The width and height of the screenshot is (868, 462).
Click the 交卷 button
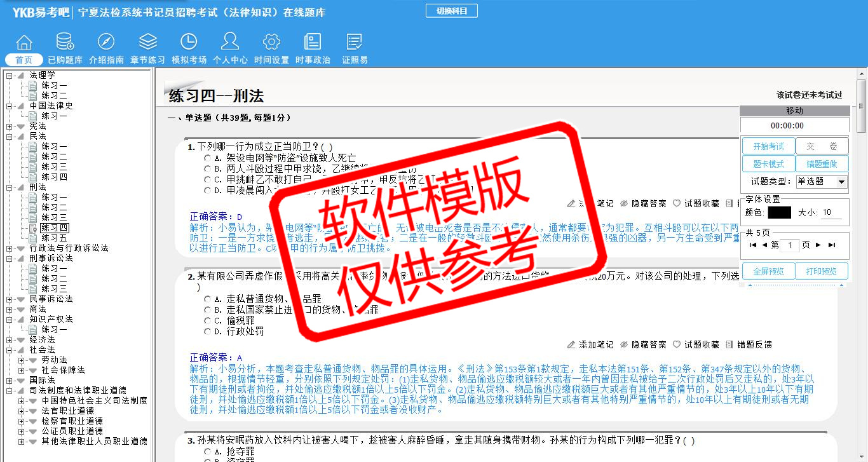tap(822, 146)
